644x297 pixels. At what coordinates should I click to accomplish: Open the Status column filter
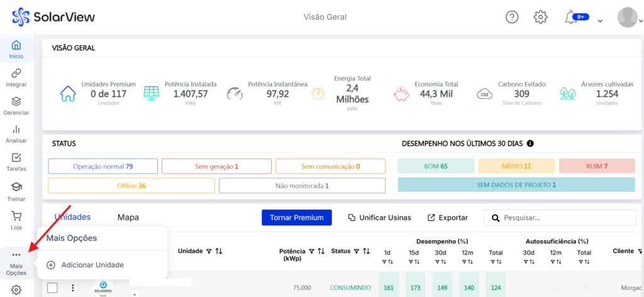coord(356,251)
